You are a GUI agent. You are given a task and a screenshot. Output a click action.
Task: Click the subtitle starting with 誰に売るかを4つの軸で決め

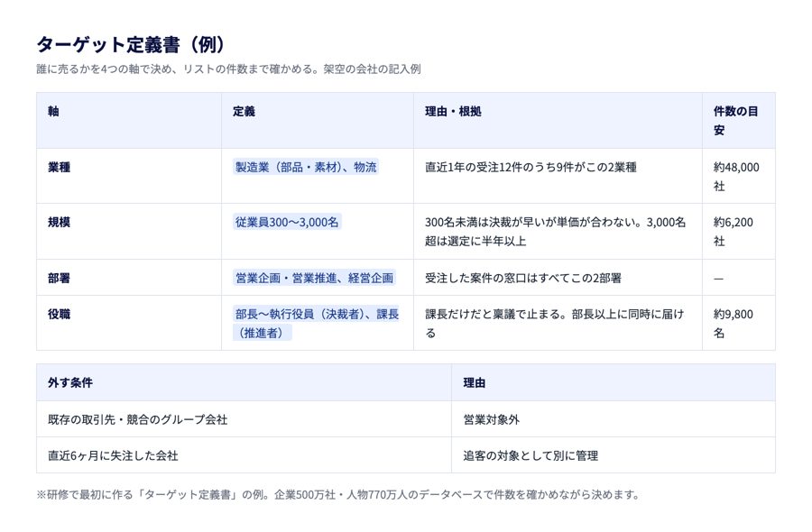pos(228,69)
